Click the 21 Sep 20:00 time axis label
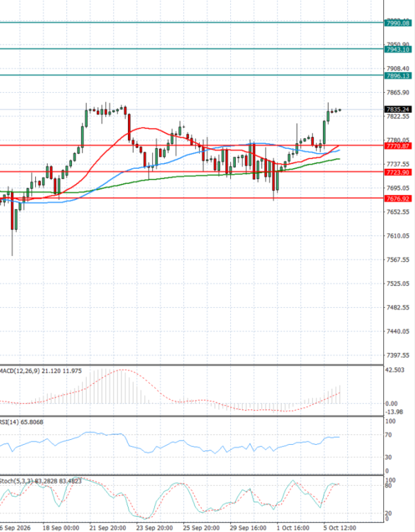The image size is (415, 532). click(x=108, y=528)
